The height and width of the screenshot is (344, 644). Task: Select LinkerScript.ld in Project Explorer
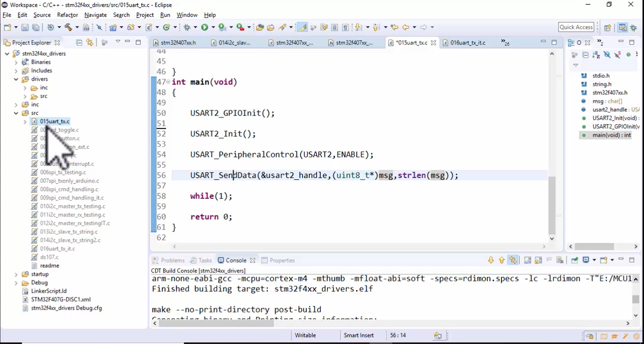pyautogui.click(x=49, y=291)
